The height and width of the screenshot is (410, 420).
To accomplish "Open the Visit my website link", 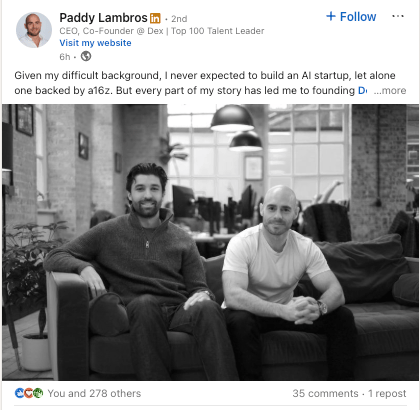I will coord(95,43).
